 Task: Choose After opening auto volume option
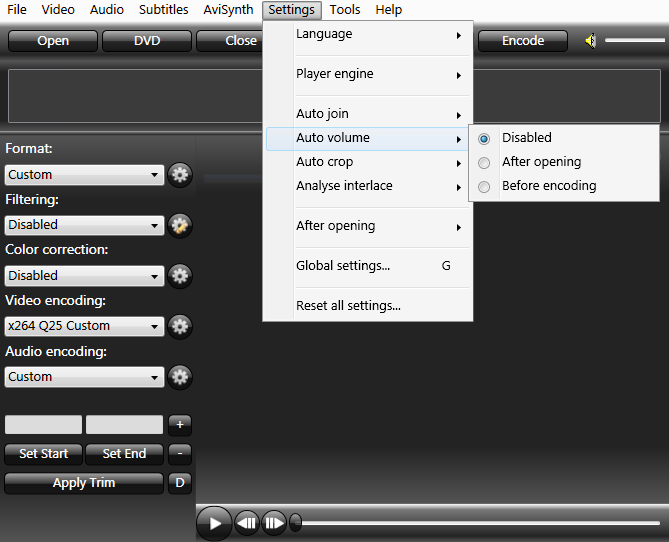point(485,162)
